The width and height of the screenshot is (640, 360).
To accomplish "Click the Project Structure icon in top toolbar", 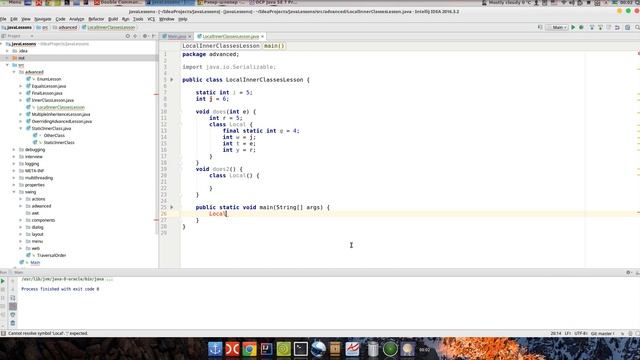I will tap(628, 27).
